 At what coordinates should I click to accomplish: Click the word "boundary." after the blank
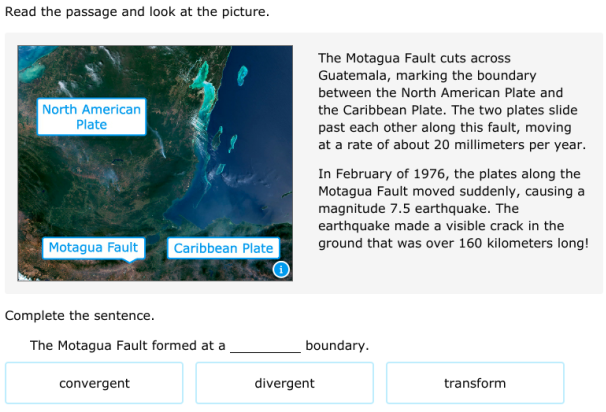tap(337, 346)
